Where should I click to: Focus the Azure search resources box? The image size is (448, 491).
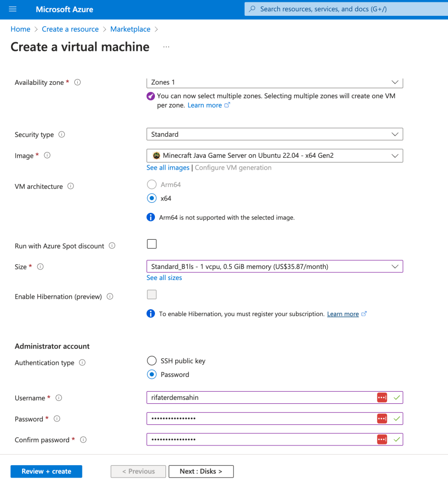pyautogui.click(x=346, y=9)
